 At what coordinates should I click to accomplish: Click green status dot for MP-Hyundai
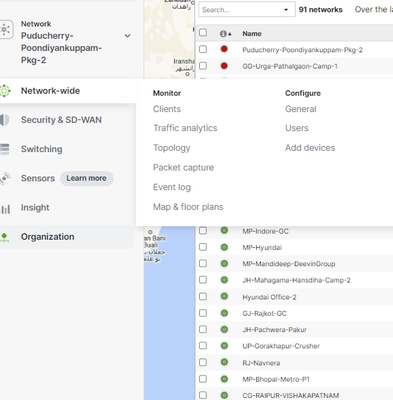[224, 247]
